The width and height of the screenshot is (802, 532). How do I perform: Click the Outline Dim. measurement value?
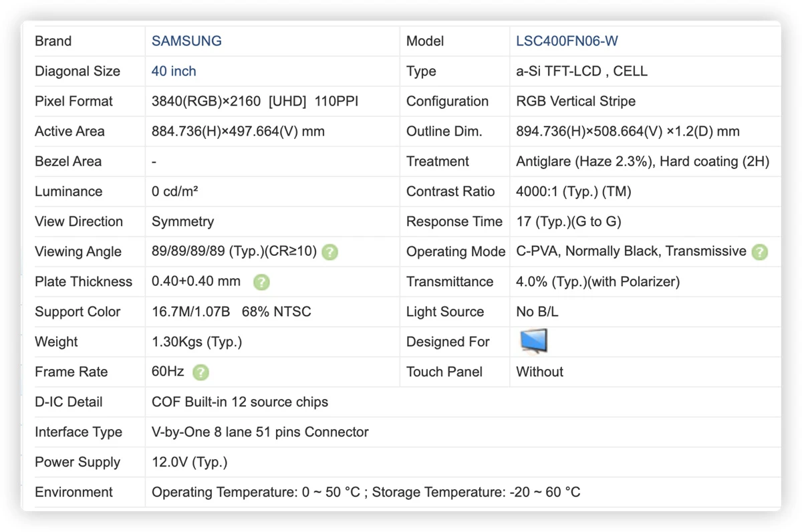coord(628,131)
